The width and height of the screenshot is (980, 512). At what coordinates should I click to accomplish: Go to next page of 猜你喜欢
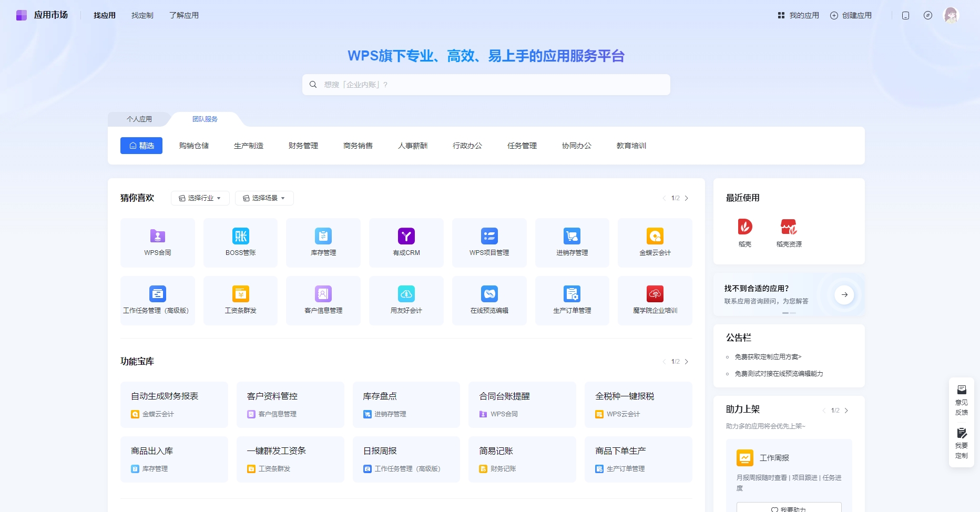coord(686,198)
